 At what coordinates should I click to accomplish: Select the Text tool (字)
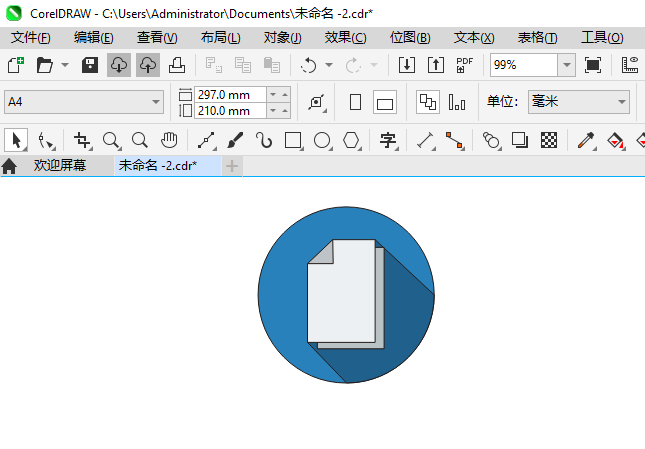pos(388,140)
